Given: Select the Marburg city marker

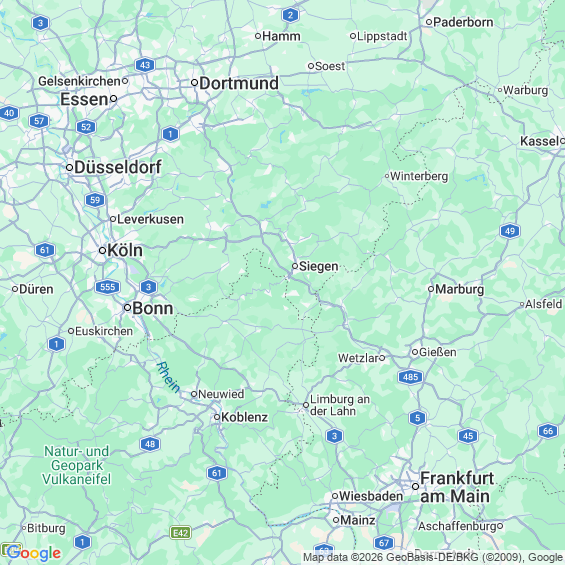Looking at the screenshot, I should point(431,289).
